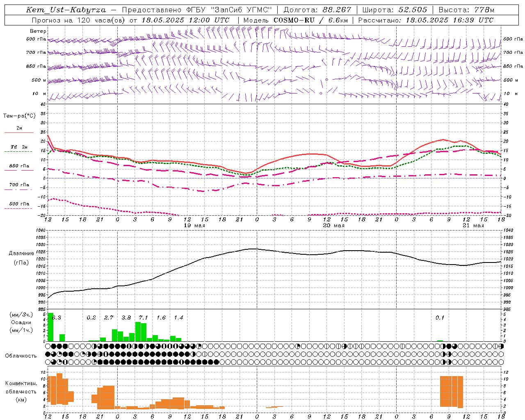Select the provider text ФГБУ "ЗапСиб УГМС"
Screen dimensions: 525x420
[x=229, y=10]
